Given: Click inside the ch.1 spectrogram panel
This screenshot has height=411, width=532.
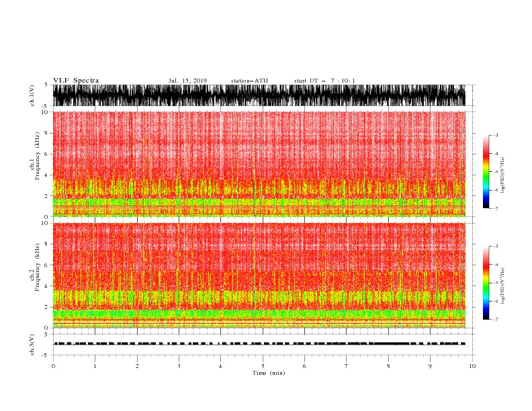Looking at the screenshot, I should tap(259, 164).
